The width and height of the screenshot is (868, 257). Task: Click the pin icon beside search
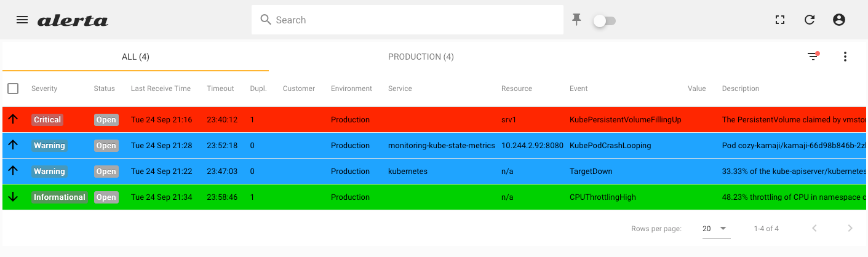click(x=576, y=20)
